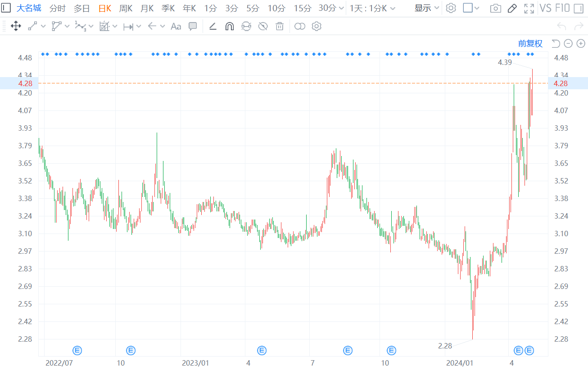Open chart settings gear in top bar
The height and width of the screenshot is (371, 588).
(x=451, y=8)
